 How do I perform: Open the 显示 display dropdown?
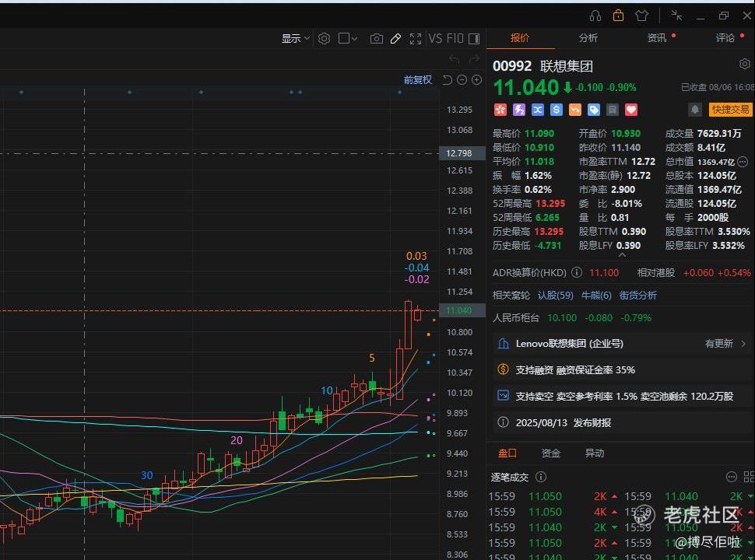click(295, 38)
